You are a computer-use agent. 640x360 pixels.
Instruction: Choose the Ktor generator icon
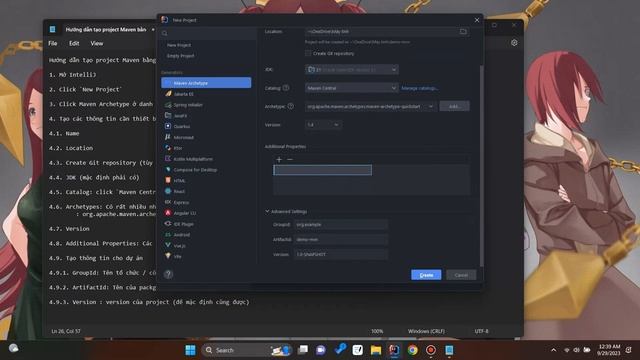(x=168, y=148)
